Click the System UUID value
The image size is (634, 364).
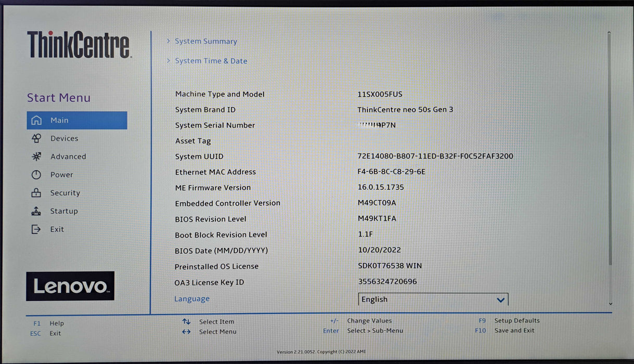pyautogui.click(x=435, y=156)
